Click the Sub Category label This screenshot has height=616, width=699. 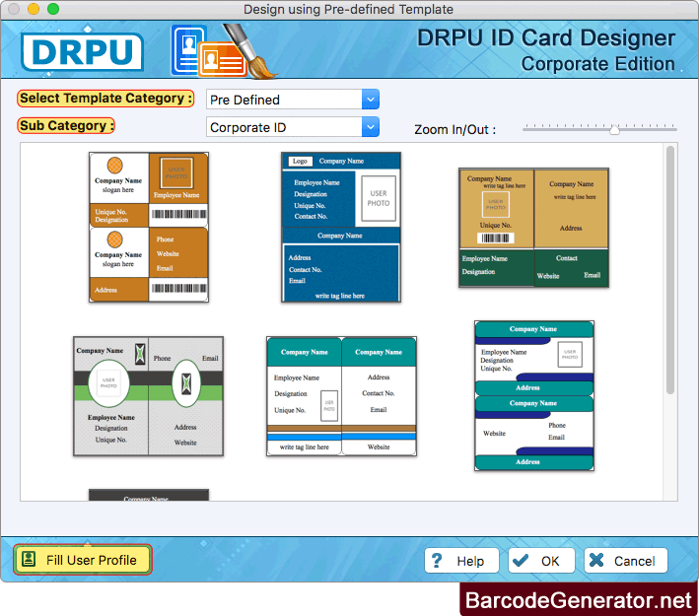tap(65, 126)
